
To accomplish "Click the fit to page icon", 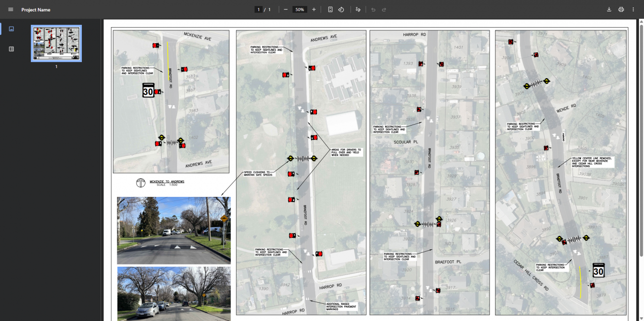I will [x=330, y=10].
